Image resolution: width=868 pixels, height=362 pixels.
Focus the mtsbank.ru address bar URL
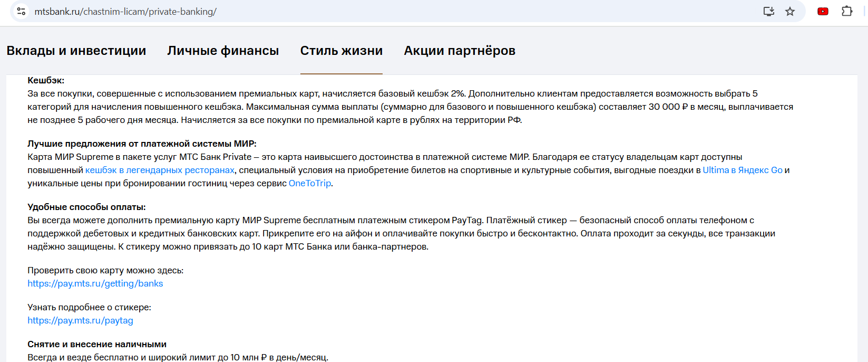[x=125, y=11]
